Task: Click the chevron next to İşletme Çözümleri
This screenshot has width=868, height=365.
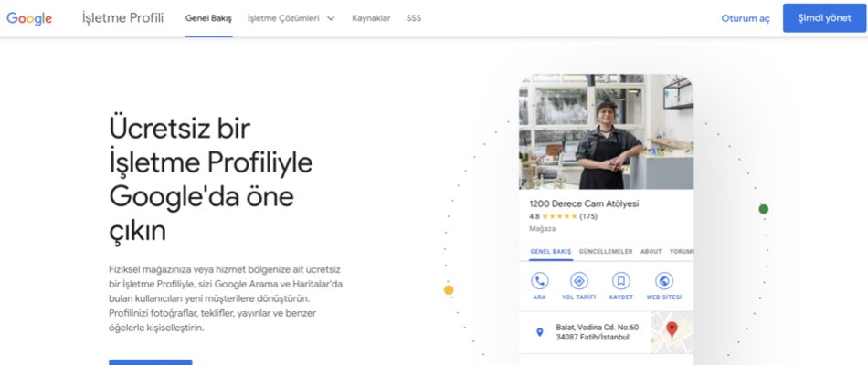Action: click(330, 18)
